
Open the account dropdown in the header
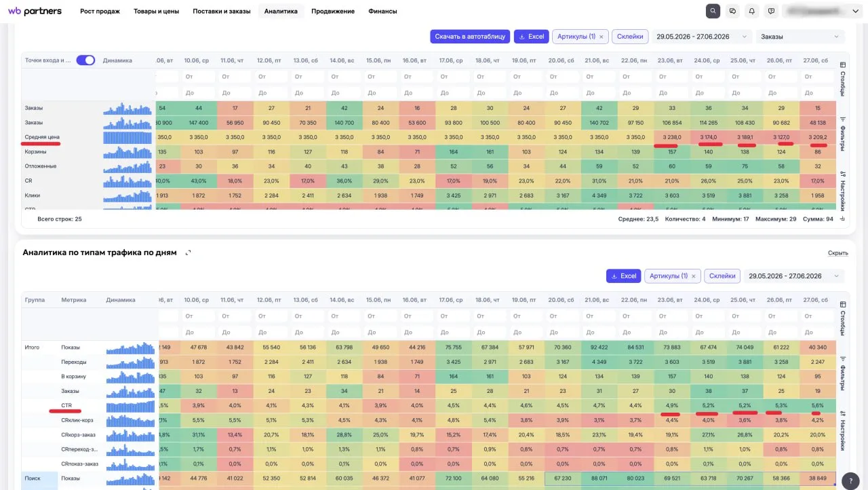(x=822, y=11)
